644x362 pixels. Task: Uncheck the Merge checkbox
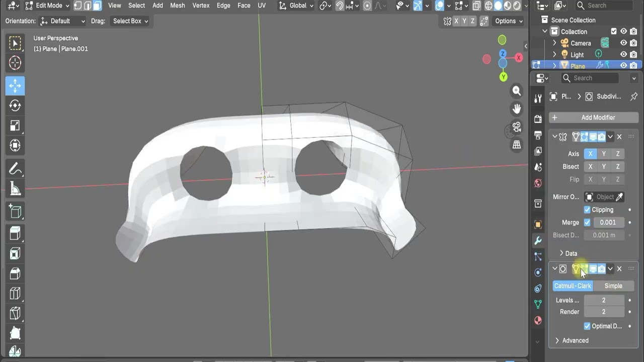(x=587, y=222)
